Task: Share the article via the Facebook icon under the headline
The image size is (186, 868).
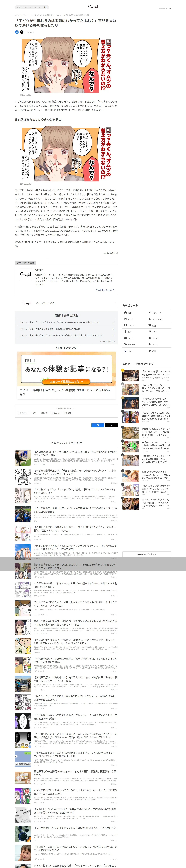Action: (x=17, y=32)
